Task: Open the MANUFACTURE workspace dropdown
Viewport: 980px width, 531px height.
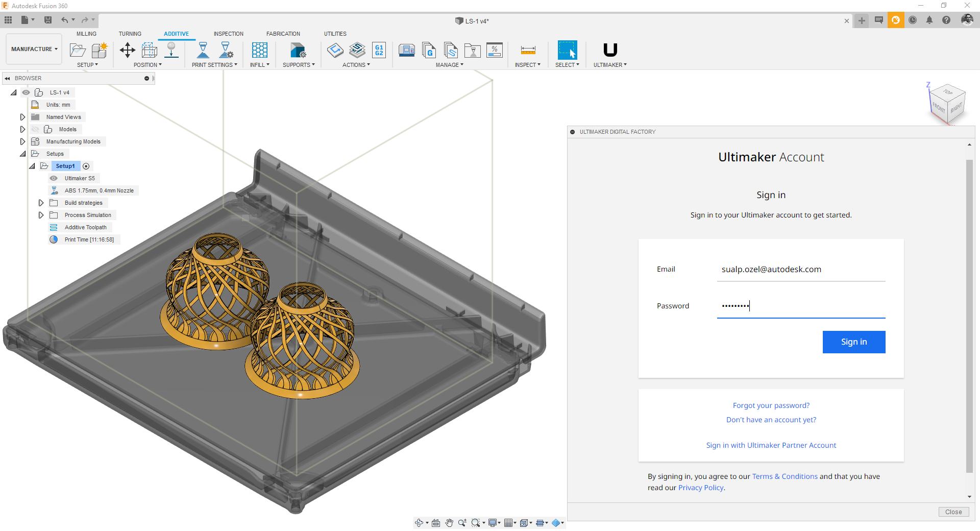Action: point(34,49)
